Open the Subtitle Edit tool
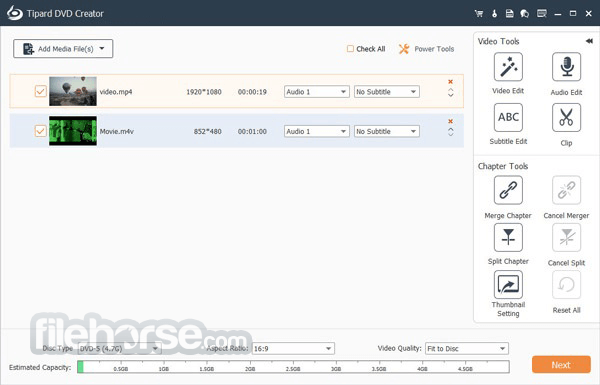This screenshot has height=385, width=600. pyautogui.click(x=508, y=117)
